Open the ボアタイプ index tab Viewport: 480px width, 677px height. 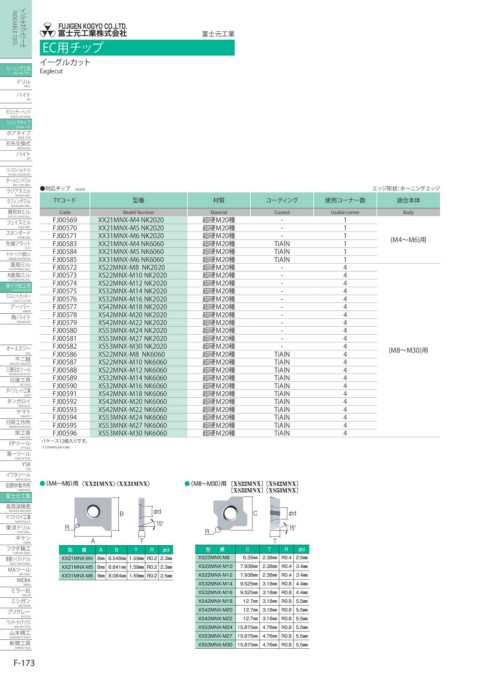point(18,134)
